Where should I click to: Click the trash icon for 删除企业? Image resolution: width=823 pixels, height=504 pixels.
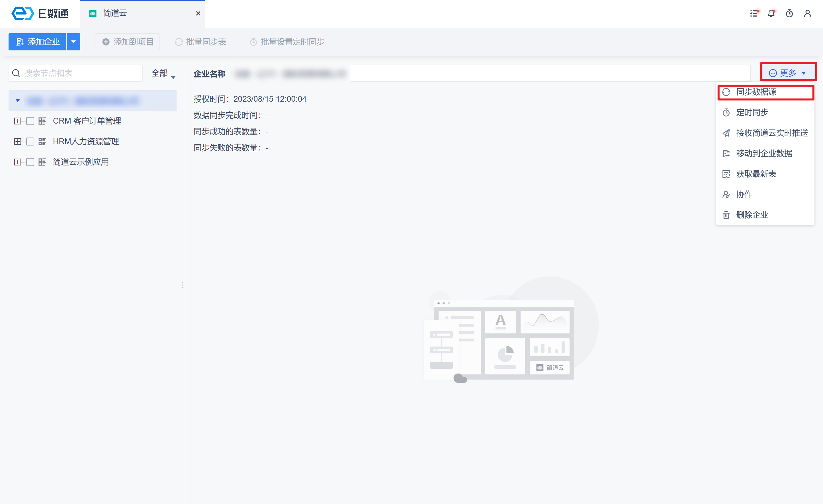coord(726,215)
